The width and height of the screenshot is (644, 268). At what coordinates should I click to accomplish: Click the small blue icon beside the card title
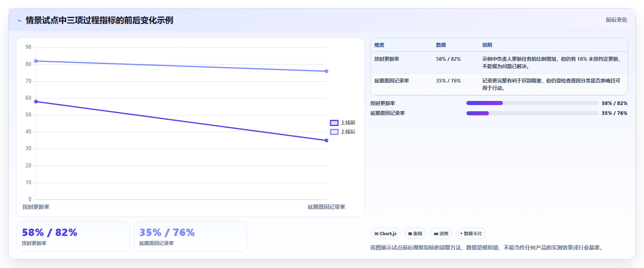coord(19,21)
